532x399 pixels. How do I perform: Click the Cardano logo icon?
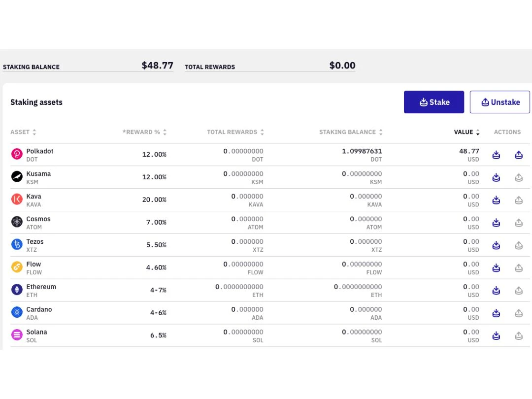(17, 312)
